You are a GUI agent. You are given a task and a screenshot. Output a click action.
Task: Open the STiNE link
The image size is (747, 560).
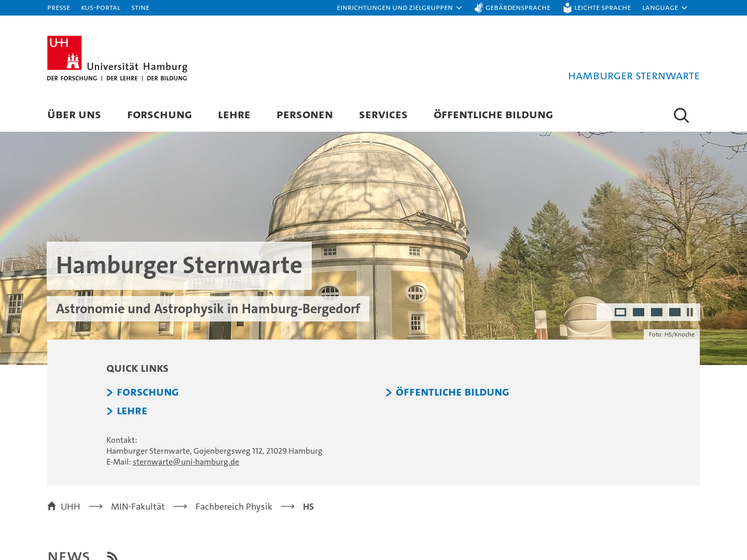click(140, 8)
